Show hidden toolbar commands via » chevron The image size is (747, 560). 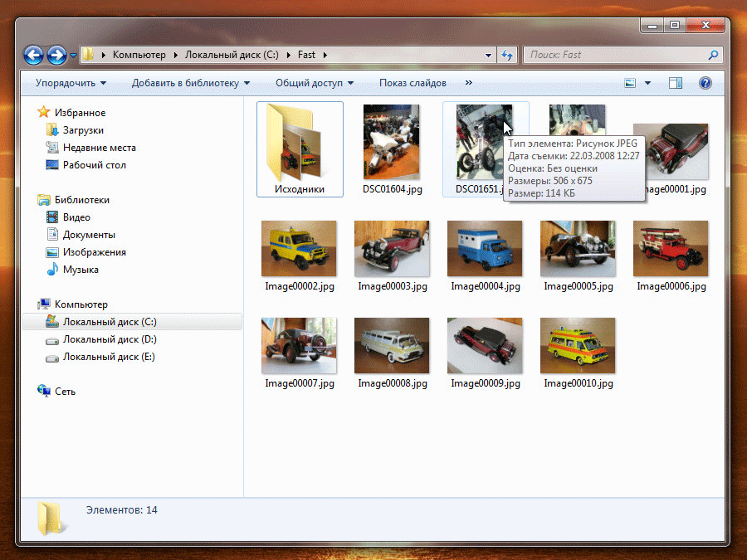469,83
